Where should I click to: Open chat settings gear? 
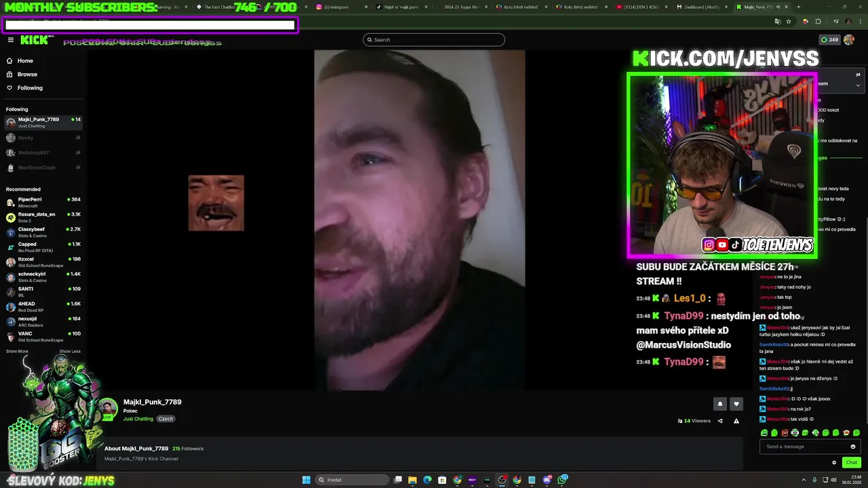(x=834, y=463)
